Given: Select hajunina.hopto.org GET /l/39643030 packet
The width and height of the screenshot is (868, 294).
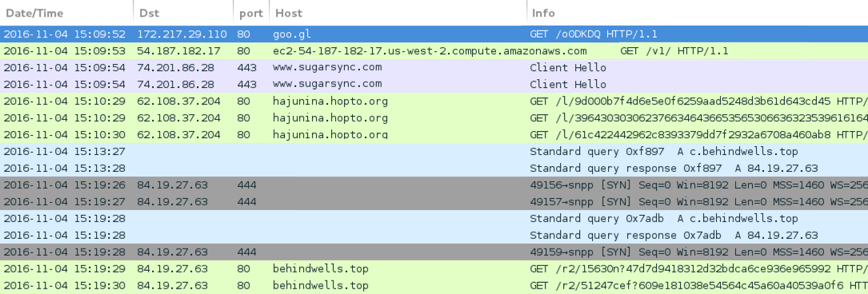Looking at the screenshot, I should click(434, 117).
